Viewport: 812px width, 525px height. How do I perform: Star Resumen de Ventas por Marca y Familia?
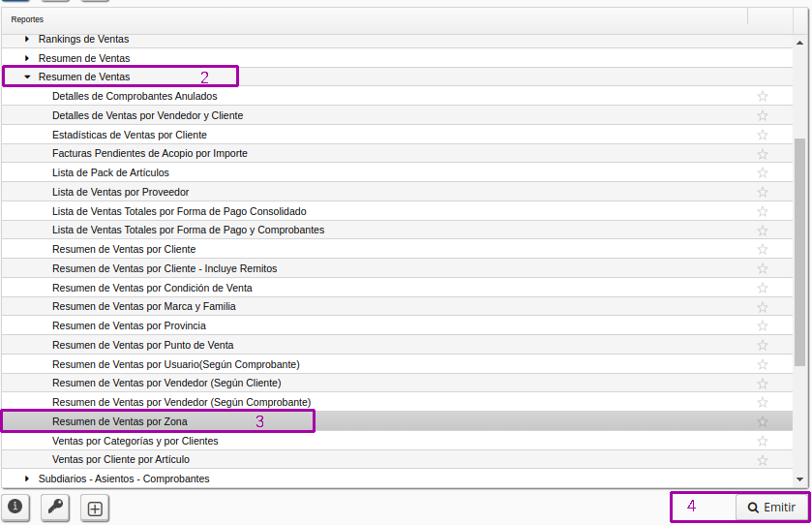pos(763,307)
